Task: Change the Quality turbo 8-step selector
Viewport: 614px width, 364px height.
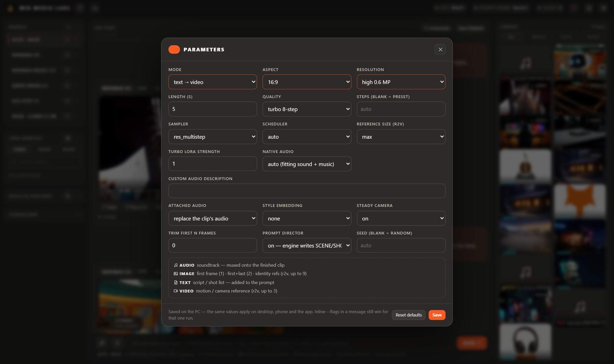Action: tap(307, 109)
